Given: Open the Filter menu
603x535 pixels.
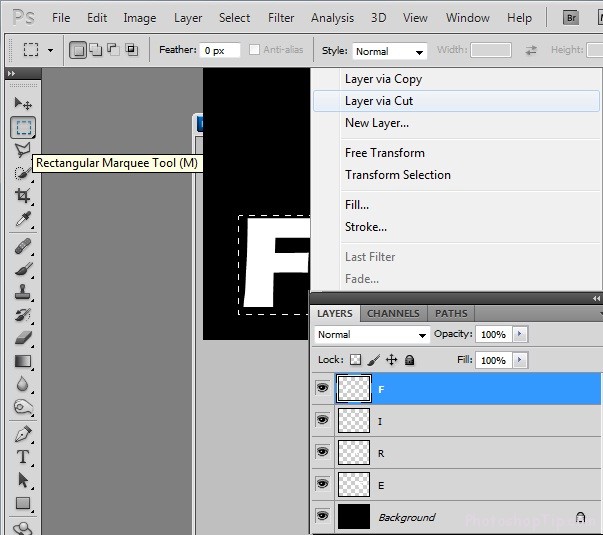Looking at the screenshot, I should (281, 18).
